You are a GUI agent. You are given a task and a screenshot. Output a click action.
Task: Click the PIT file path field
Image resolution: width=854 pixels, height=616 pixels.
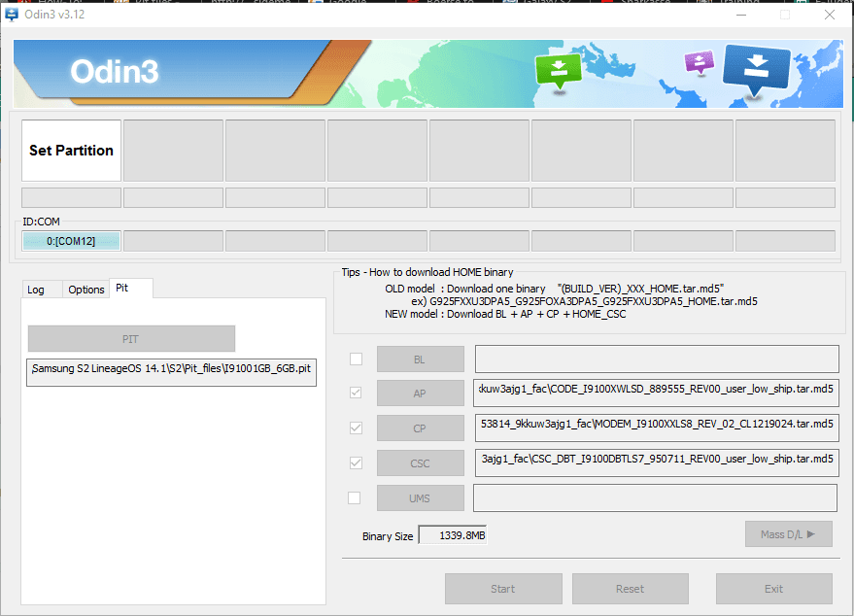172,372
